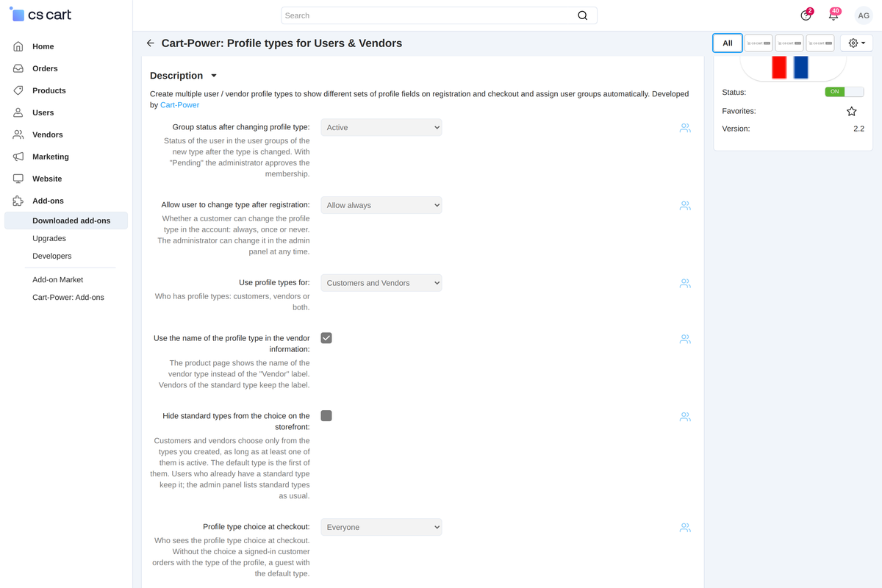Select the All storefronts tab
The height and width of the screenshot is (588, 882).
pyautogui.click(x=728, y=43)
